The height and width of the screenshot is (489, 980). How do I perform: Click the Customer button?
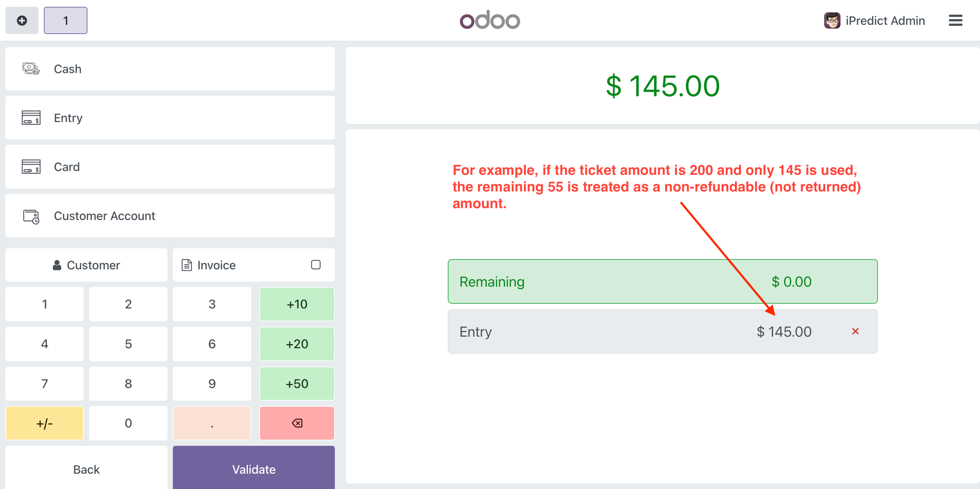point(86,265)
